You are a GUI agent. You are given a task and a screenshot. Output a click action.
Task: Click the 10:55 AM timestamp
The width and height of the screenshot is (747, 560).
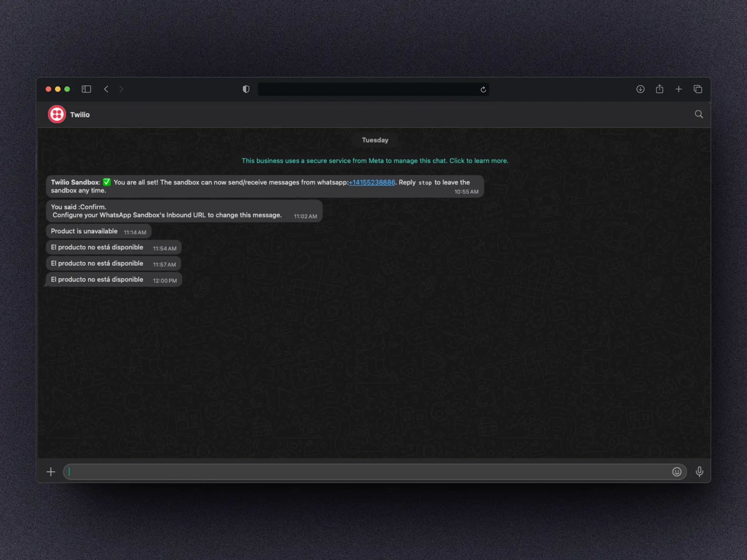466,192
